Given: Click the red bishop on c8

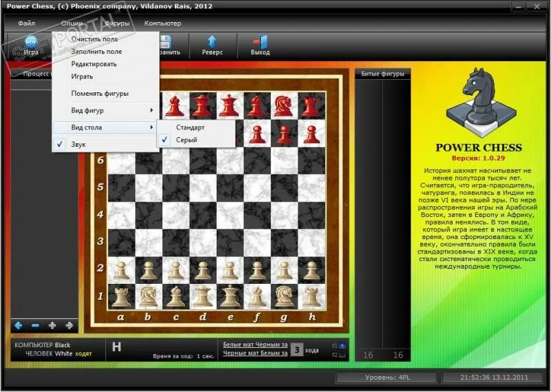Looking at the screenshot, I should click(175, 105).
